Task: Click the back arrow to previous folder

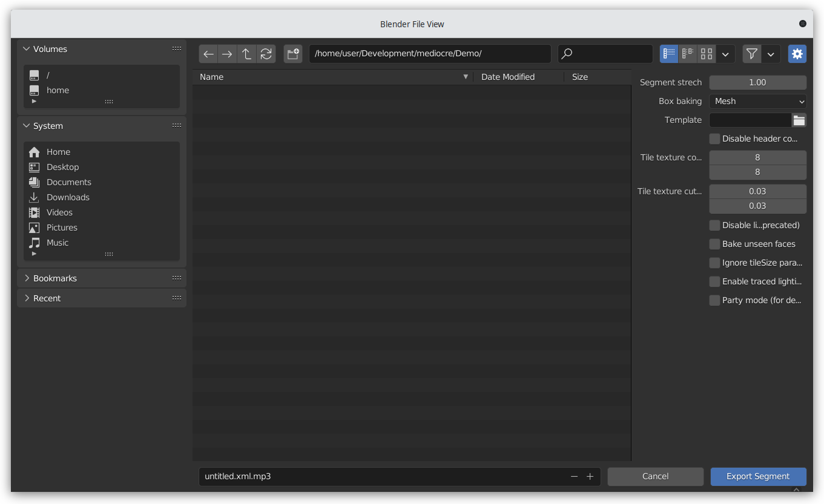Action: click(x=208, y=53)
